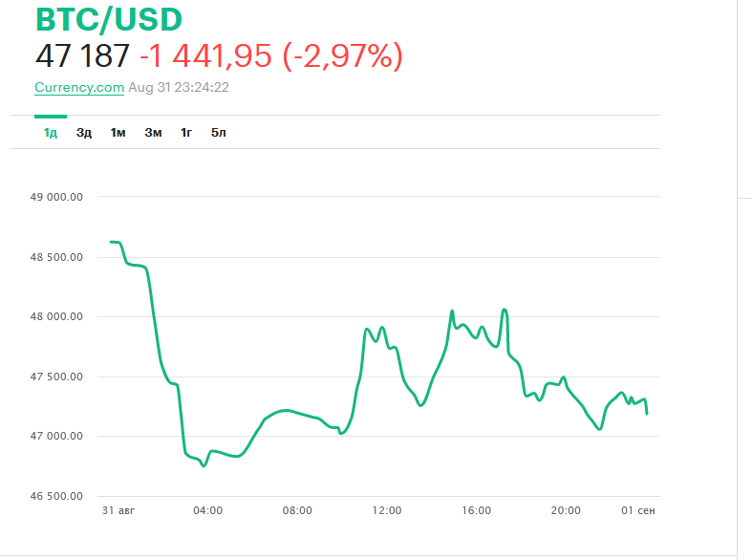Viewport: 752px width, 560px height.
Task: Select the 1д one-day range tab
Action: (51, 133)
